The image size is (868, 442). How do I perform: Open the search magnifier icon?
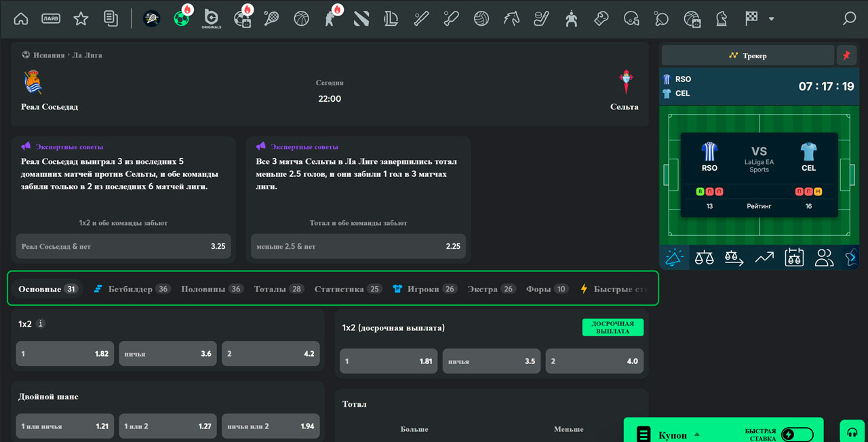pyautogui.click(x=849, y=19)
